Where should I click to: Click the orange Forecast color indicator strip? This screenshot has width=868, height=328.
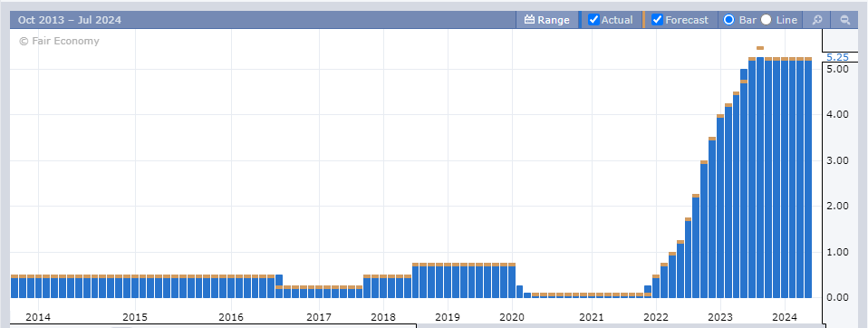point(644,20)
